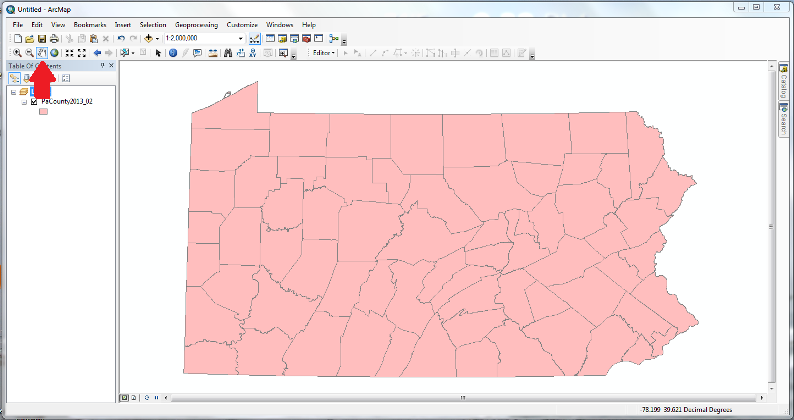Viewport: 794px width, 420px height.
Task: Auto-hide the Table Of Contents pin
Action: pyautogui.click(x=102, y=65)
